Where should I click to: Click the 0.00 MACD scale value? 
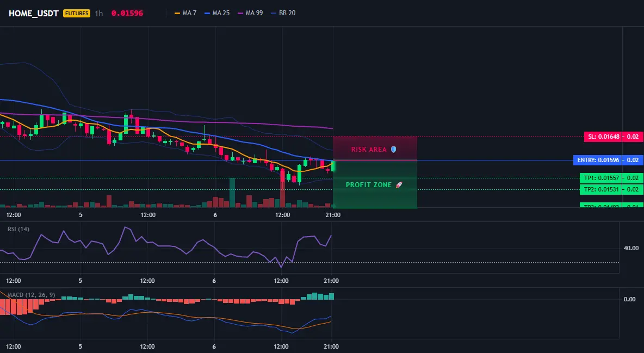(x=629, y=299)
